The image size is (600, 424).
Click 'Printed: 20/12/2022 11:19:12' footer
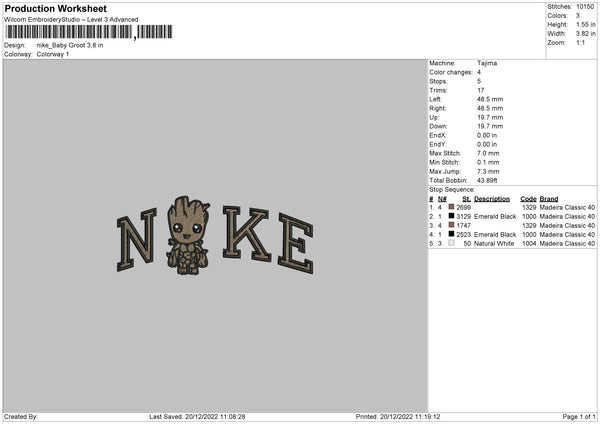click(398, 416)
